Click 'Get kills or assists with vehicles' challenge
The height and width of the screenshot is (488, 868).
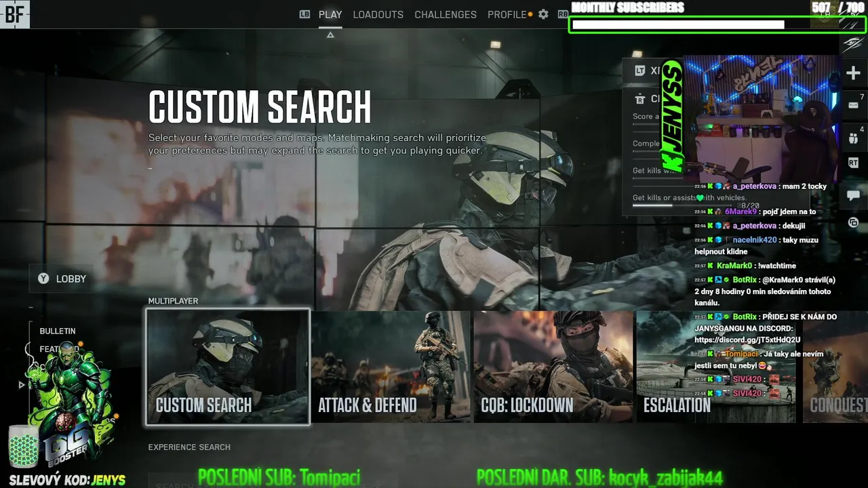click(x=690, y=198)
